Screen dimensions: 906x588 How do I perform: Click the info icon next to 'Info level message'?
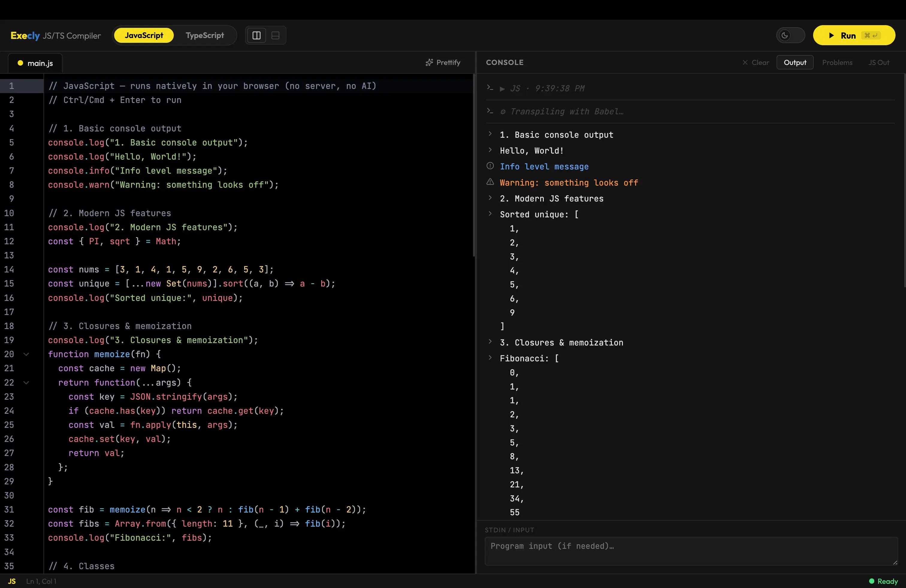(490, 166)
